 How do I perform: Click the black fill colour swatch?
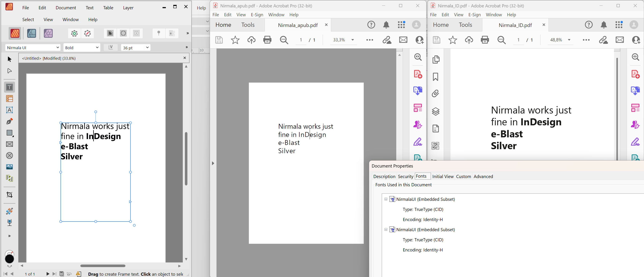point(9,259)
